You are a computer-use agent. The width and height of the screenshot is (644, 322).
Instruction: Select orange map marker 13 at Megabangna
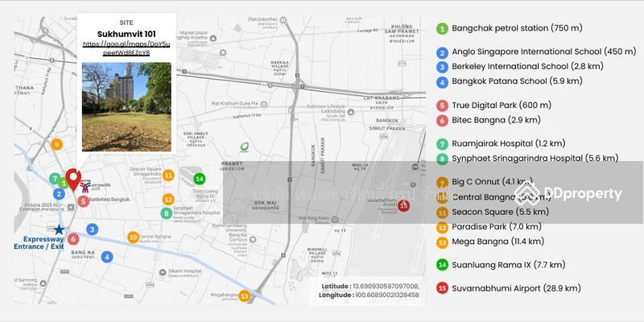(245, 295)
